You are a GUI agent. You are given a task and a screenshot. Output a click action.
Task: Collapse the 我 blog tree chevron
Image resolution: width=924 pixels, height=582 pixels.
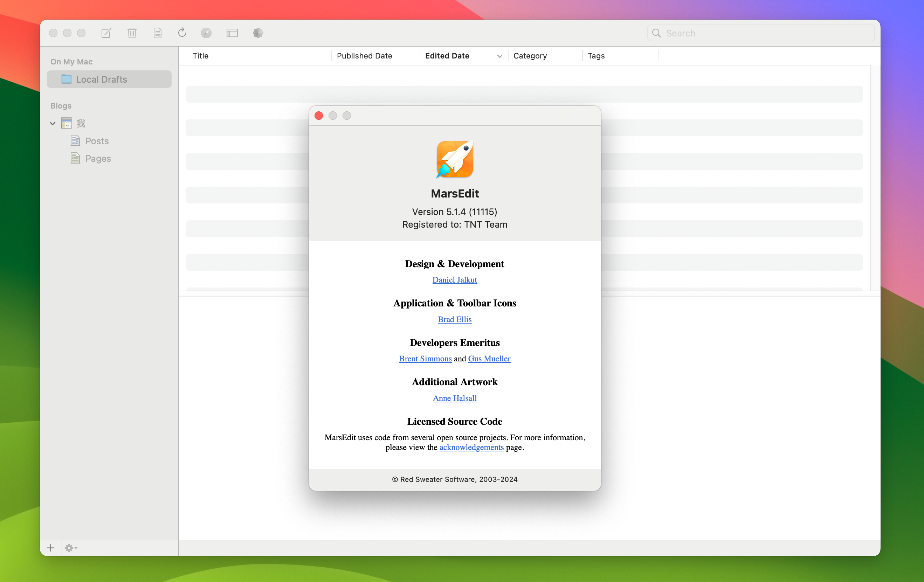tap(53, 123)
